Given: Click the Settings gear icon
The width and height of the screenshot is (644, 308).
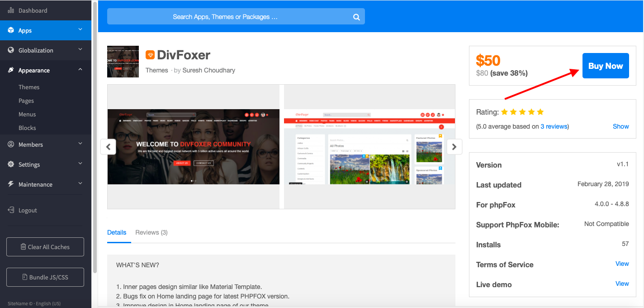Looking at the screenshot, I should pos(11,164).
